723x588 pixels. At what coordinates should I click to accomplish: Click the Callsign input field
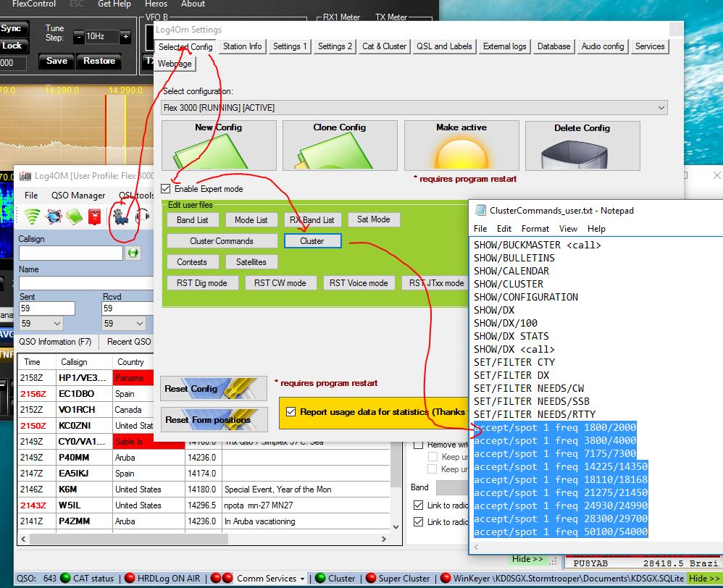(x=70, y=253)
